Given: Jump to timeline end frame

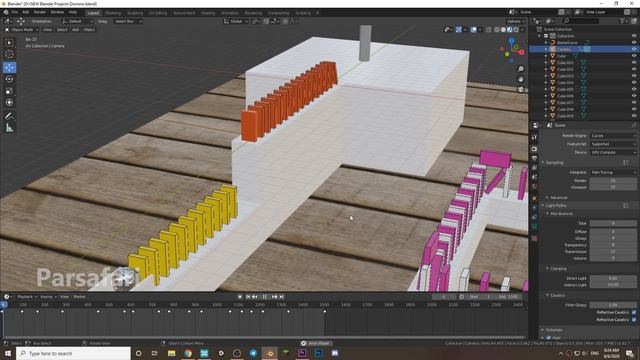Looking at the screenshot, I should (x=281, y=297).
